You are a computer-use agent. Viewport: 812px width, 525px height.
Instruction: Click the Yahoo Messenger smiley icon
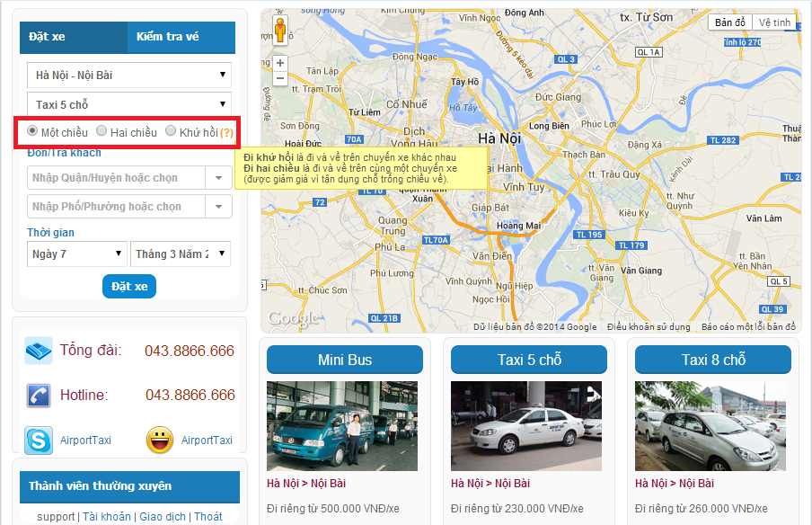point(159,440)
